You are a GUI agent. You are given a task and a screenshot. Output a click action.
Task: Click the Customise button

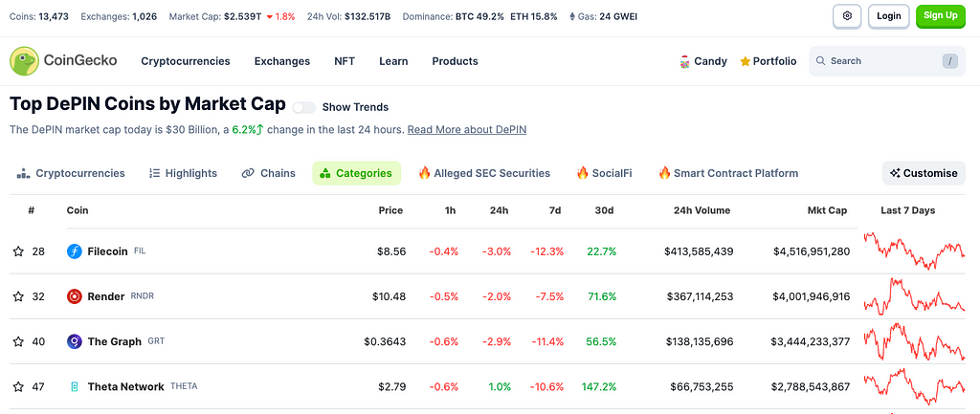pos(924,173)
